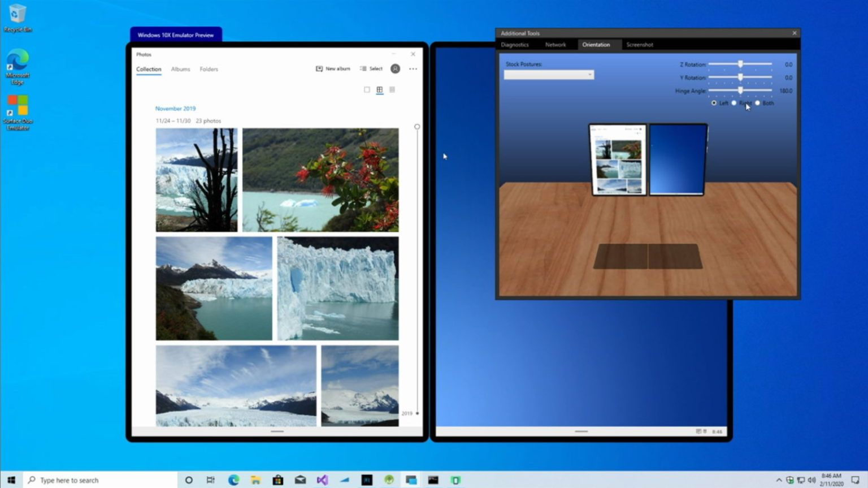This screenshot has height=488, width=868.
Task: Open the Diagnostics tab in Additional Tools
Action: pos(514,45)
